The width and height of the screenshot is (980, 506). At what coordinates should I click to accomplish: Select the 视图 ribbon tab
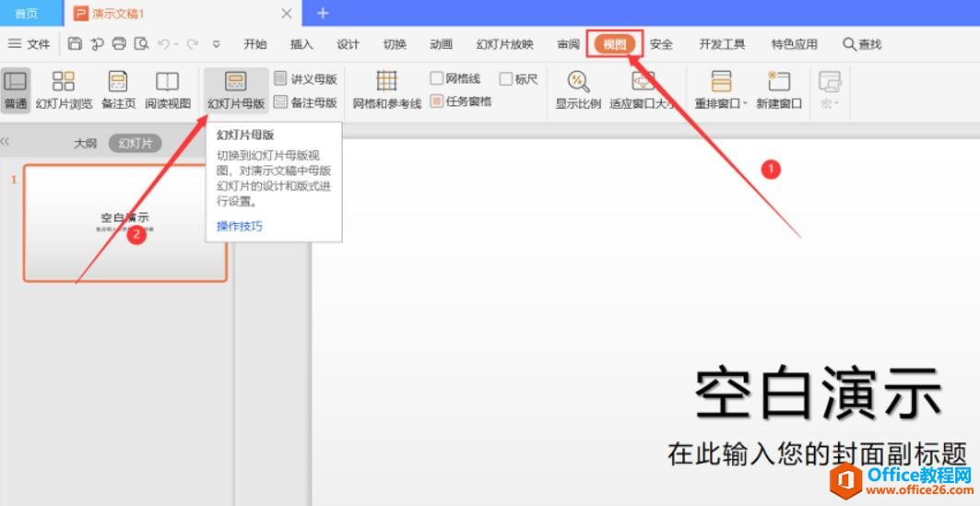point(615,43)
